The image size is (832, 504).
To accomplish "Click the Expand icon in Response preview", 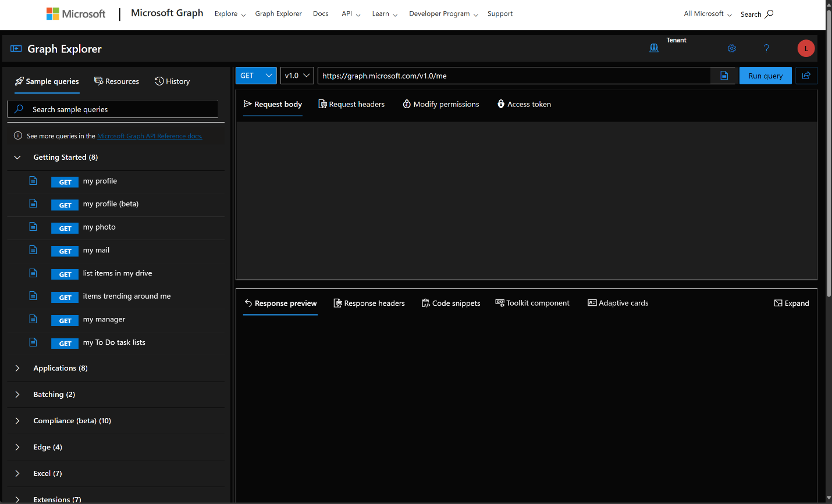I will click(791, 303).
